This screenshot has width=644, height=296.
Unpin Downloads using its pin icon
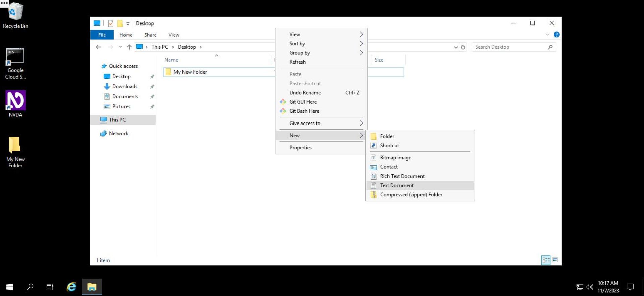pos(152,87)
